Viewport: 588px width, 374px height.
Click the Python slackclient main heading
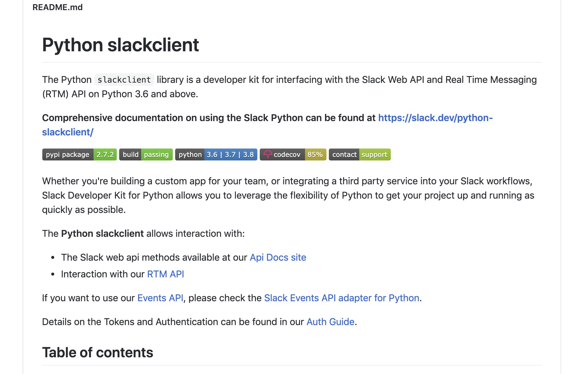tap(120, 45)
